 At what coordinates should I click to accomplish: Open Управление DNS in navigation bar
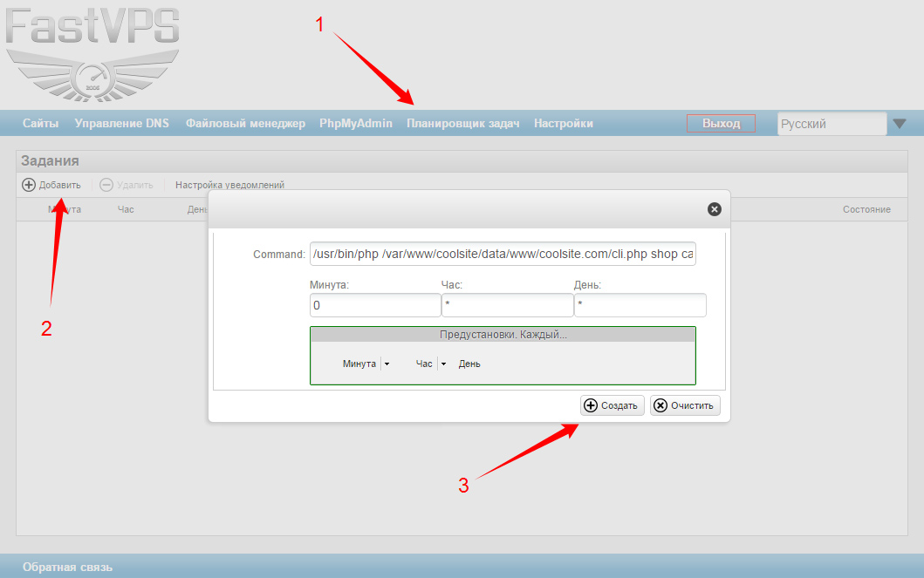[122, 124]
